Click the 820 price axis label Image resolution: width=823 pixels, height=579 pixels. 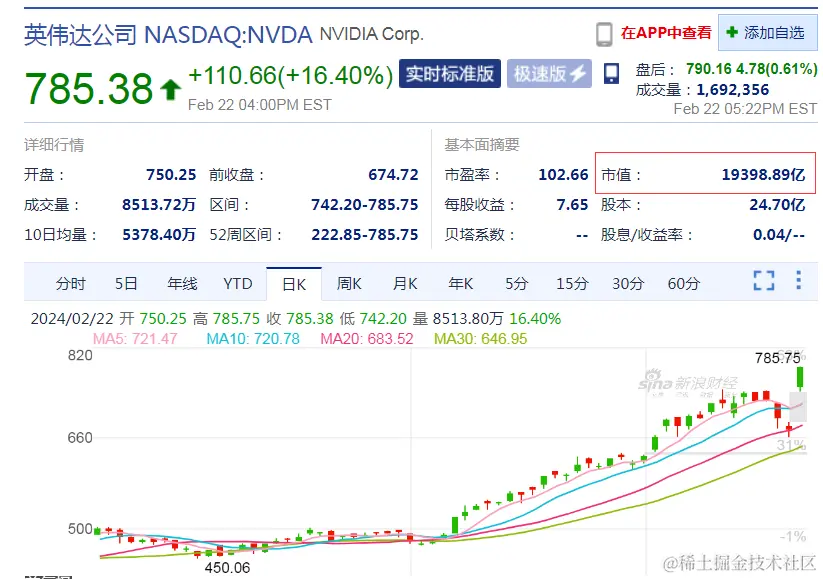click(80, 355)
